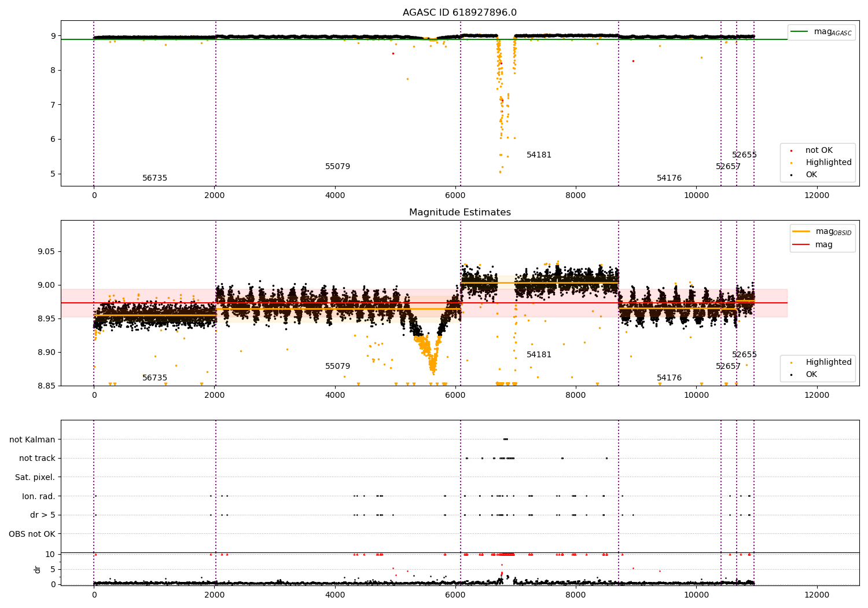This screenshot has width=868, height=608.
Task: Select obsid 54176 in Magnitude Estimates panel
Action: point(669,378)
